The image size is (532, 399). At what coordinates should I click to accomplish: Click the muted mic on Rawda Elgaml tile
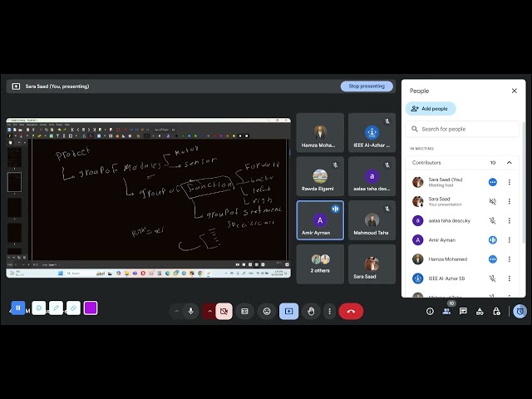coord(335,165)
